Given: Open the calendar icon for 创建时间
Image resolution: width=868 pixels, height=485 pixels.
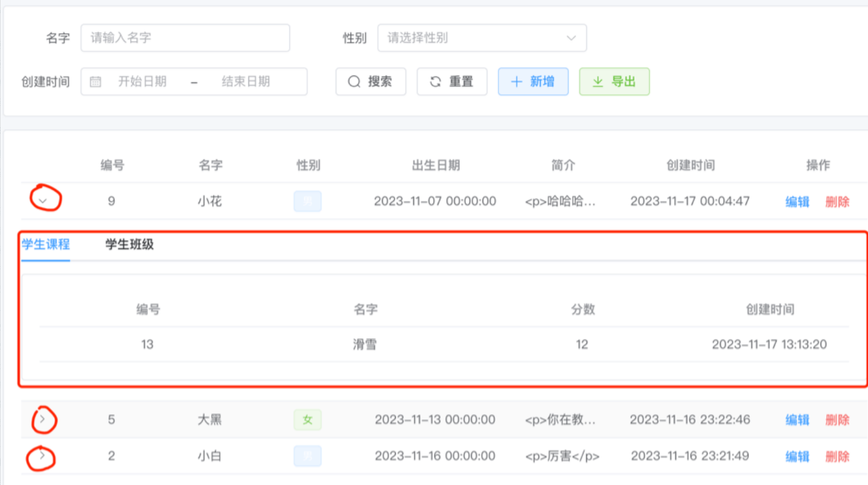Looking at the screenshot, I should point(94,81).
